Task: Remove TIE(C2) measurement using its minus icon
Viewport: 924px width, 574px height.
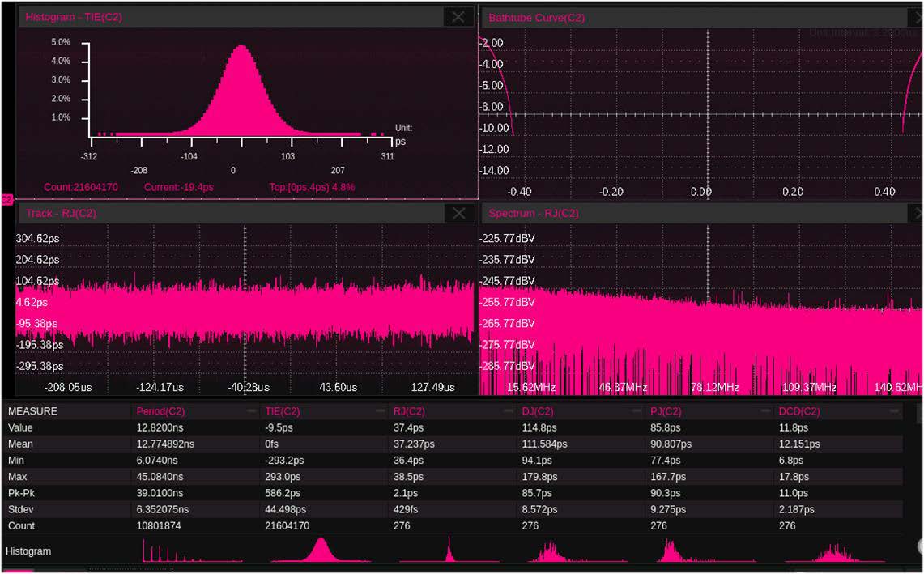Action: tap(379, 411)
